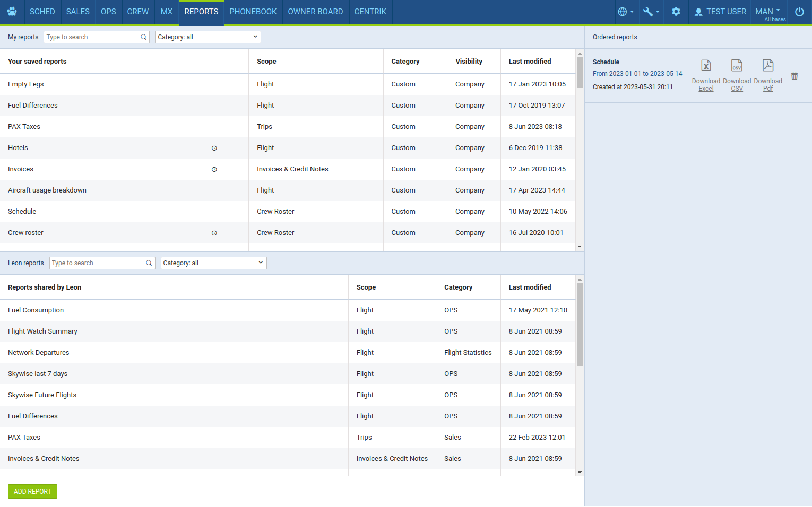Open the MAN bases dropdown

(769, 13)
